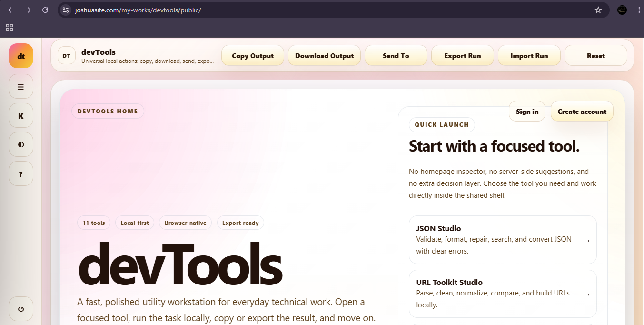The height and width of the screenshot is (325, 644).
Task: Toggle the theme contrast icon in sidebar
Action: [21, 144]
